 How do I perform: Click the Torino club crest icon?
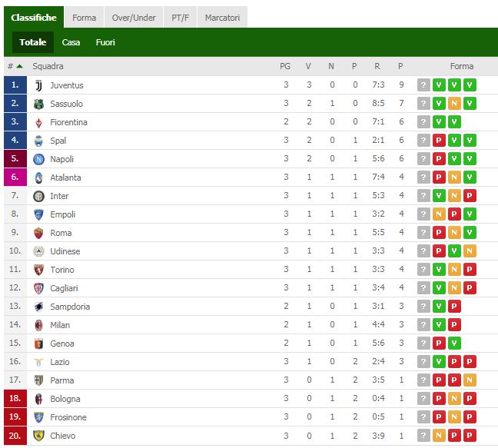38,270
